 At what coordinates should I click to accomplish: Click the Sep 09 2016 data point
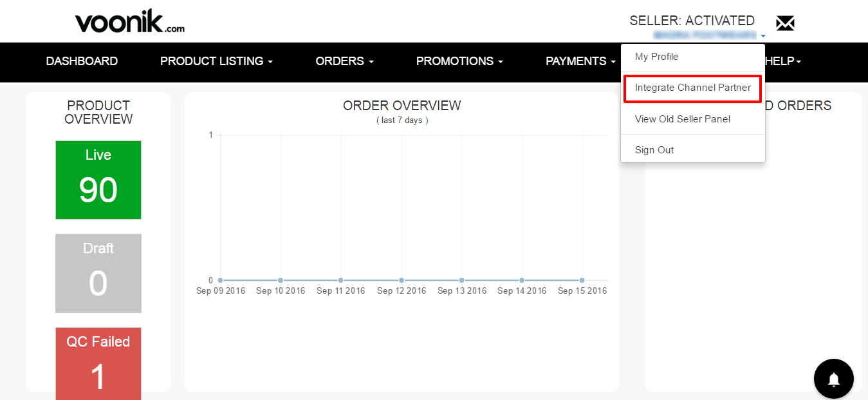[x=220, y=280]
